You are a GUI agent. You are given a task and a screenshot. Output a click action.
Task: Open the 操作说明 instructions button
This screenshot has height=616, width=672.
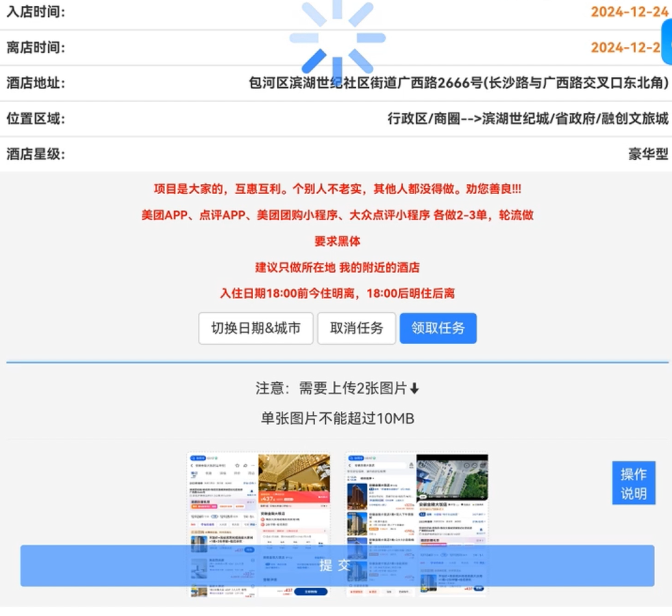(x=634, y=483)
